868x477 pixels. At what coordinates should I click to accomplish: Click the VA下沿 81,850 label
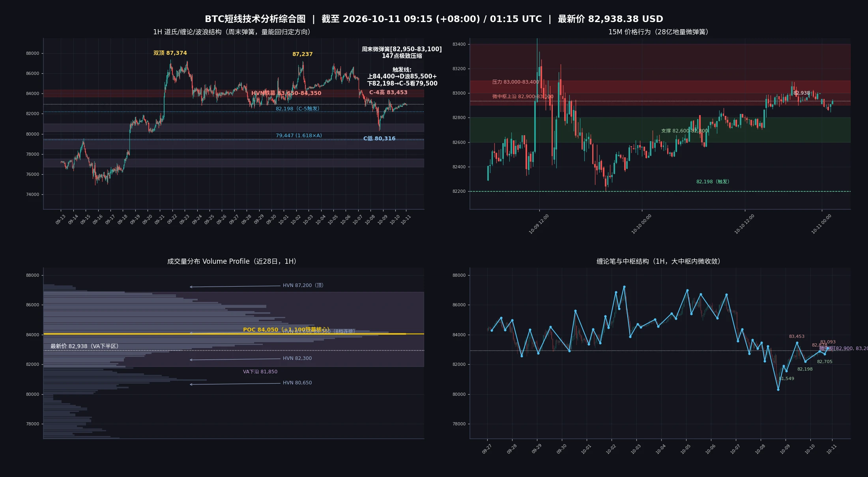[x=260, y=371]
